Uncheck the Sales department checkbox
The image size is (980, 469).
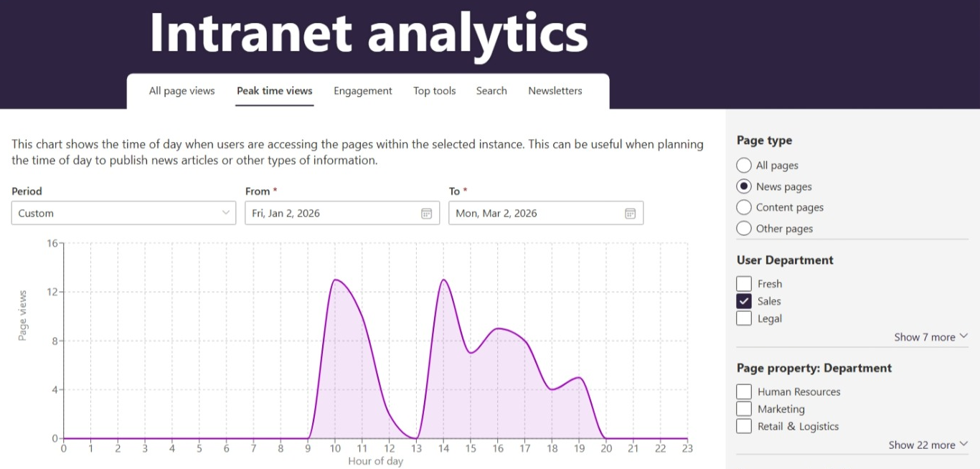click(744, 301)
